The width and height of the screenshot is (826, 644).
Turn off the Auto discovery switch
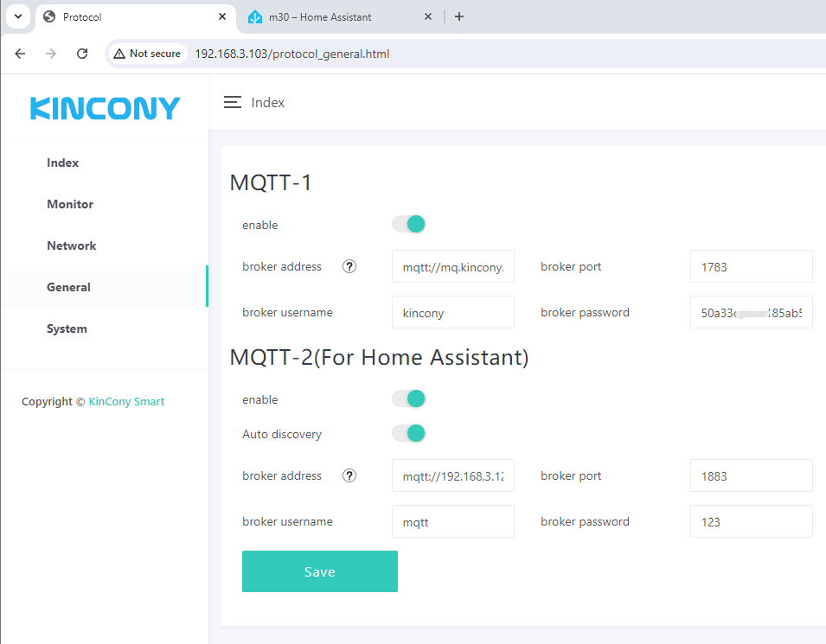click(409, 433)
